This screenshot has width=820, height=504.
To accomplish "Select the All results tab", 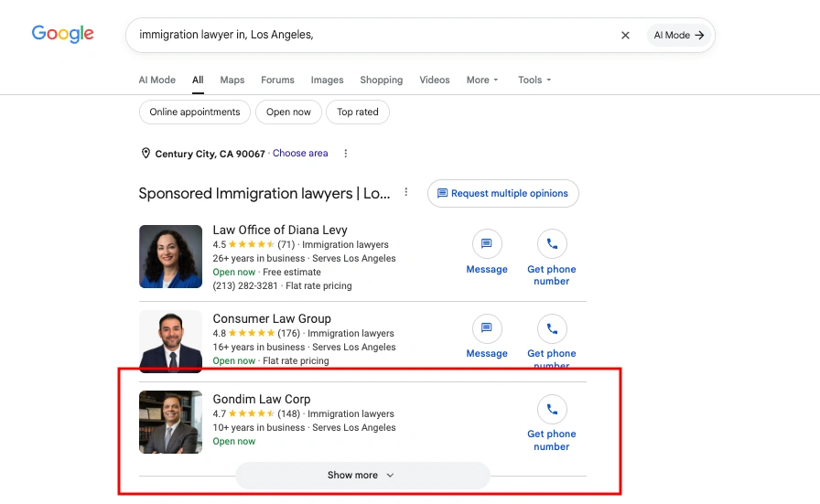I will [x=198, y=80].
